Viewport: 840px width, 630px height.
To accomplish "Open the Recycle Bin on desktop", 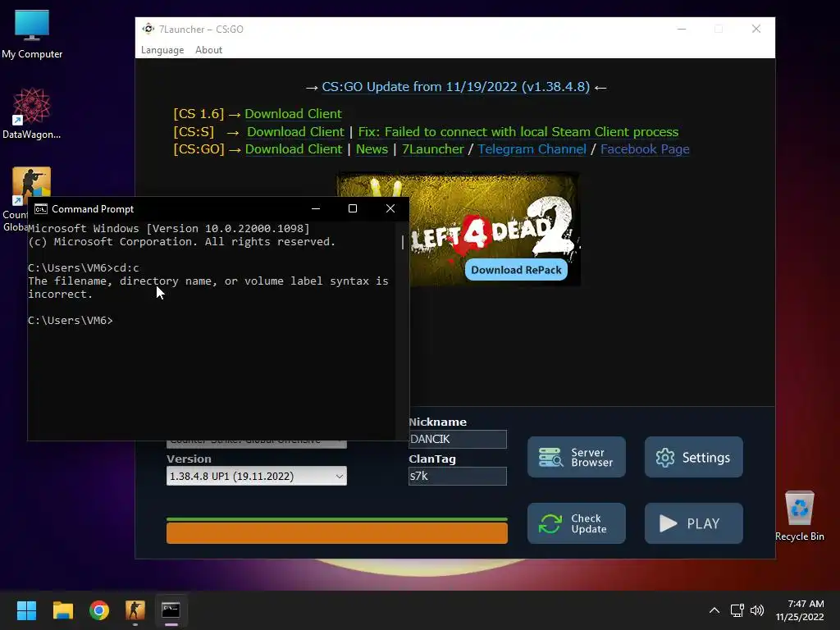I will coord(799,516).
